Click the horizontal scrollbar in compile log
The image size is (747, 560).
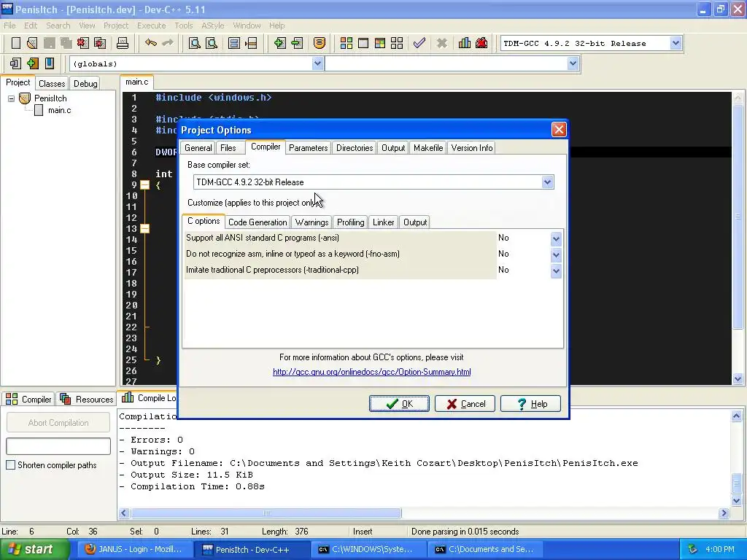(x=267, y=513)
